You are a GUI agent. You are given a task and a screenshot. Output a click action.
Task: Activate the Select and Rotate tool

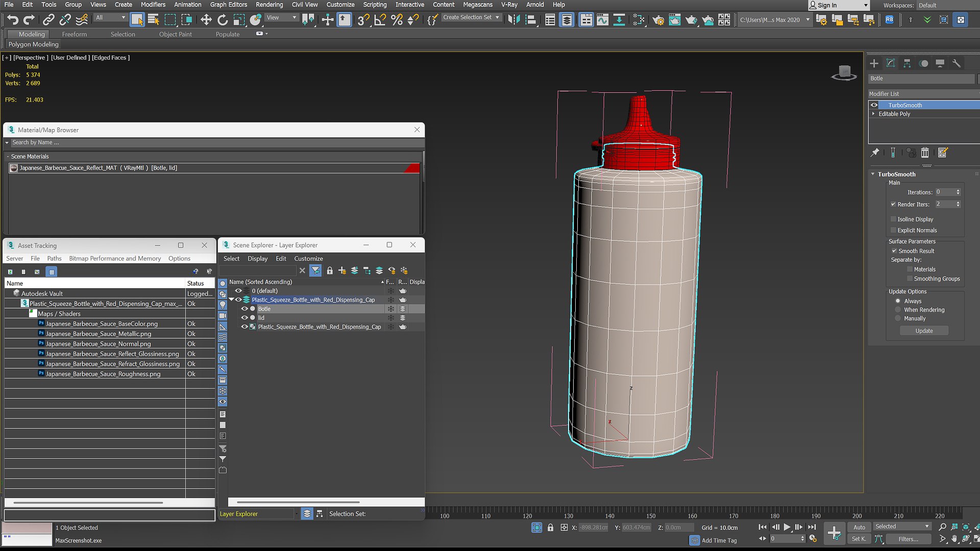click(x=223, y=20)
